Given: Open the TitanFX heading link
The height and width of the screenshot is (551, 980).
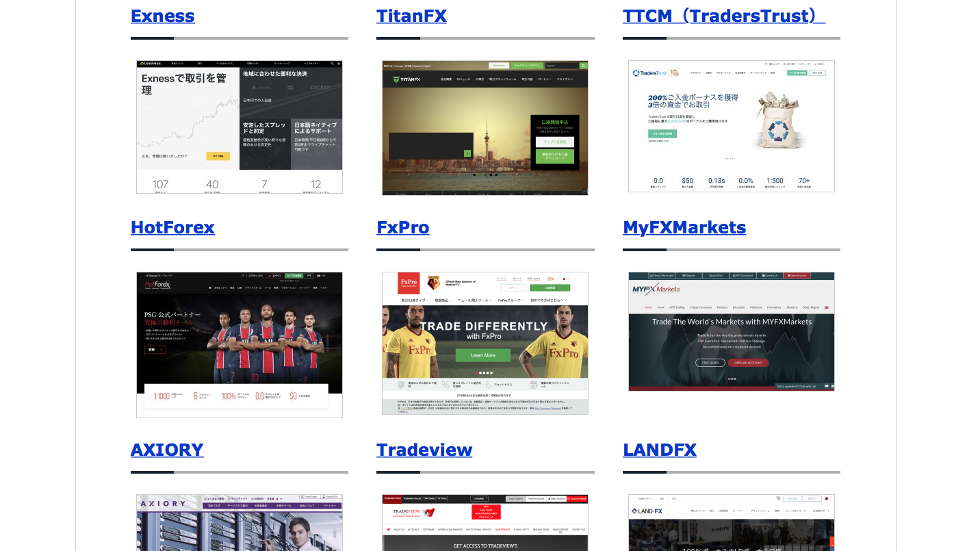Looking at the screenshot, I should [411, 16].
